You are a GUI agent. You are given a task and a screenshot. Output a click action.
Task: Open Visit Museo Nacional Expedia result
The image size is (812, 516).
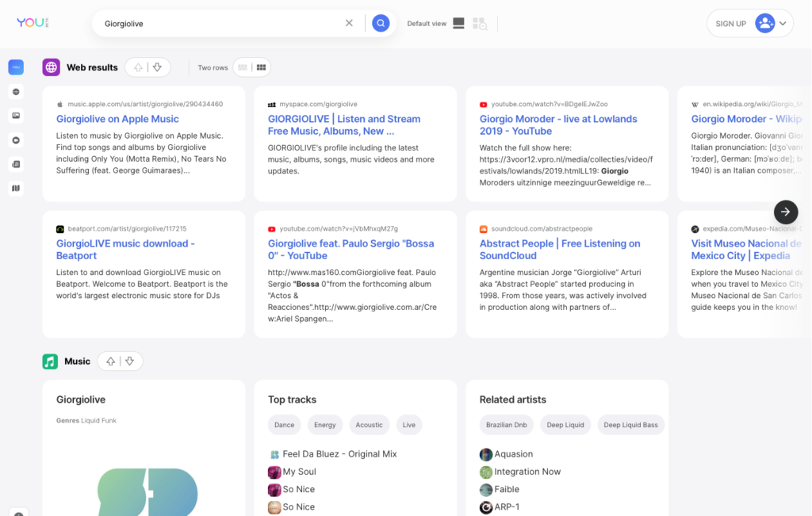[x=746, y=250]
